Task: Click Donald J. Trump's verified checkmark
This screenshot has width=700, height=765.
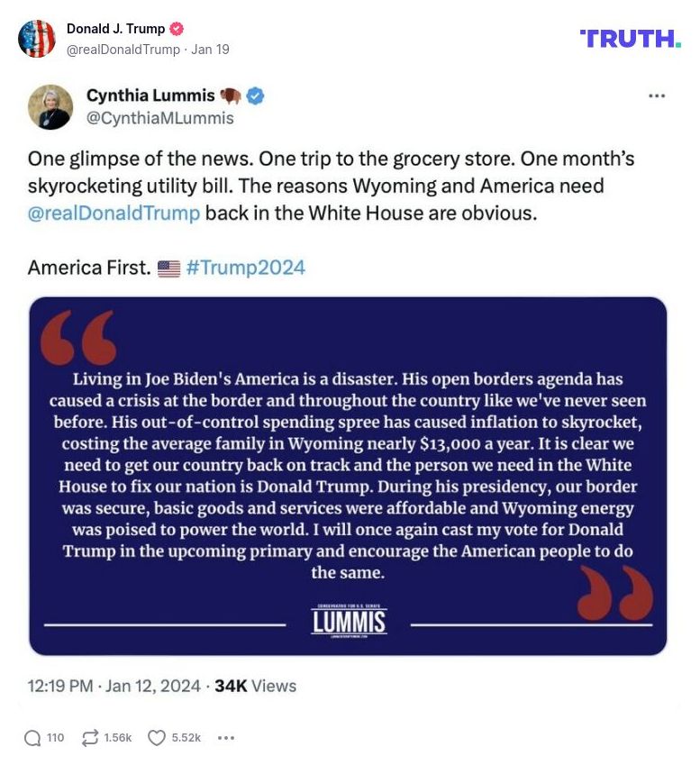Action: pyautogui.click(x=177, y=28)
